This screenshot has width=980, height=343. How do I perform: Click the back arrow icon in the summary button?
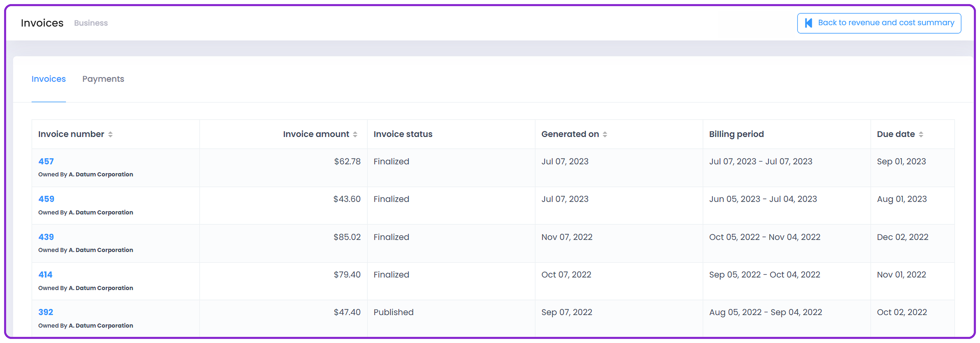809,23
